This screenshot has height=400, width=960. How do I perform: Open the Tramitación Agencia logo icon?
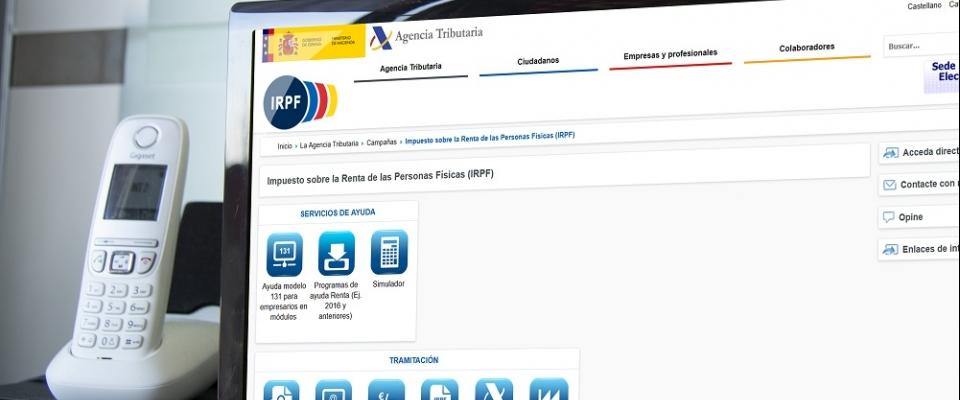(x=494, y=389)
